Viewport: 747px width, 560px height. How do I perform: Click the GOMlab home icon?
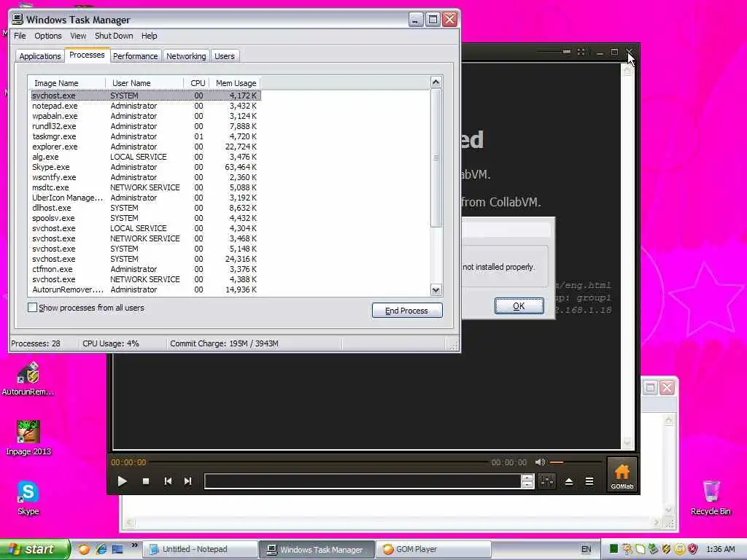(622, 474)
